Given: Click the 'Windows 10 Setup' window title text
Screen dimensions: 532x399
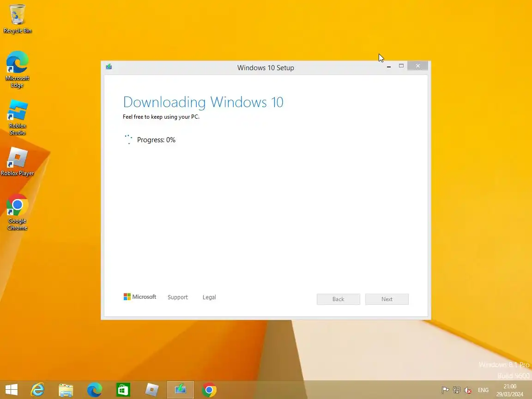Looking at the screenshot, I should [266, 67].
